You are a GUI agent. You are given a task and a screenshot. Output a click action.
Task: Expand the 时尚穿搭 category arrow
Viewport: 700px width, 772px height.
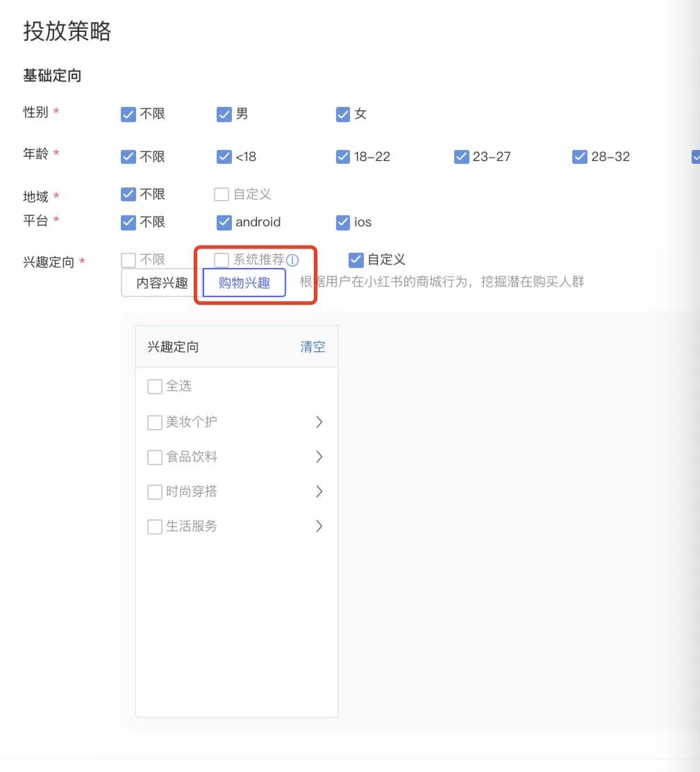[x=319, y=492]
